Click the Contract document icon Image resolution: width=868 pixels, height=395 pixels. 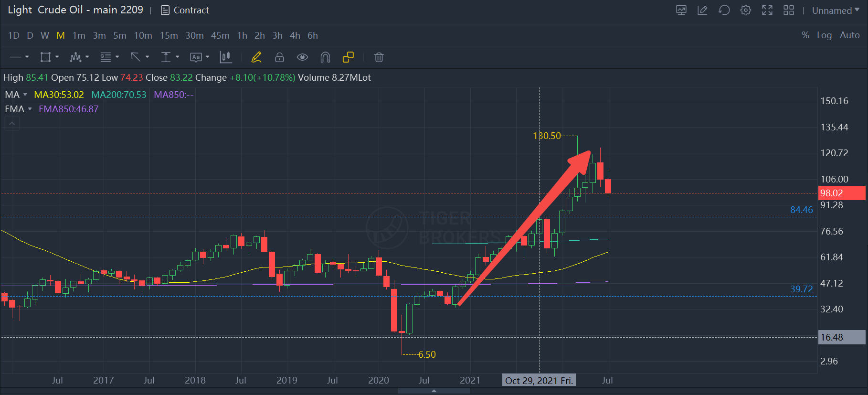pos(165,10)
